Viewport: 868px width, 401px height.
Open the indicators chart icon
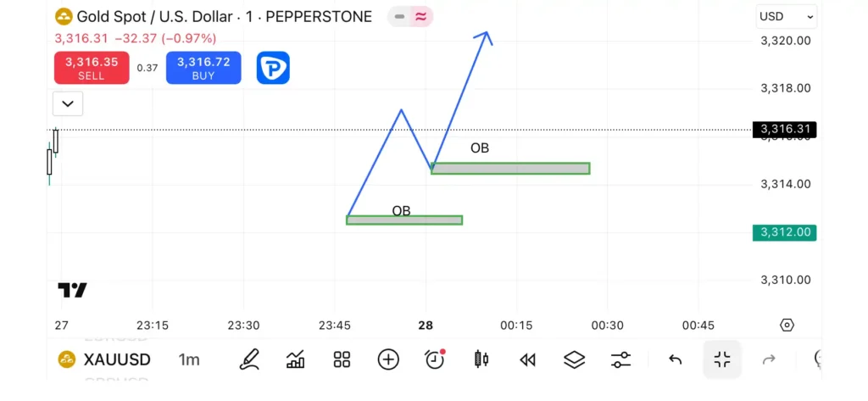click(x=296, y=359)
